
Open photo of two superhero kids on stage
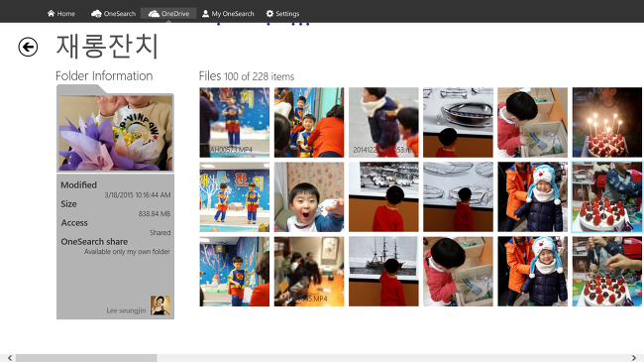point(235,197)
